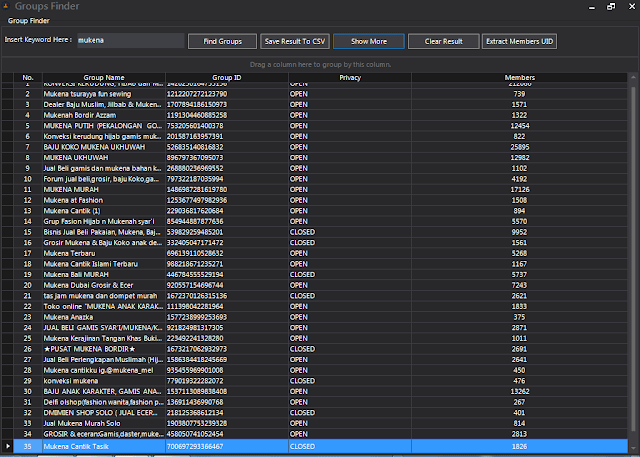The image size is (640, 457).
Task: Select group Mukena Anazka
Action: 68,317
